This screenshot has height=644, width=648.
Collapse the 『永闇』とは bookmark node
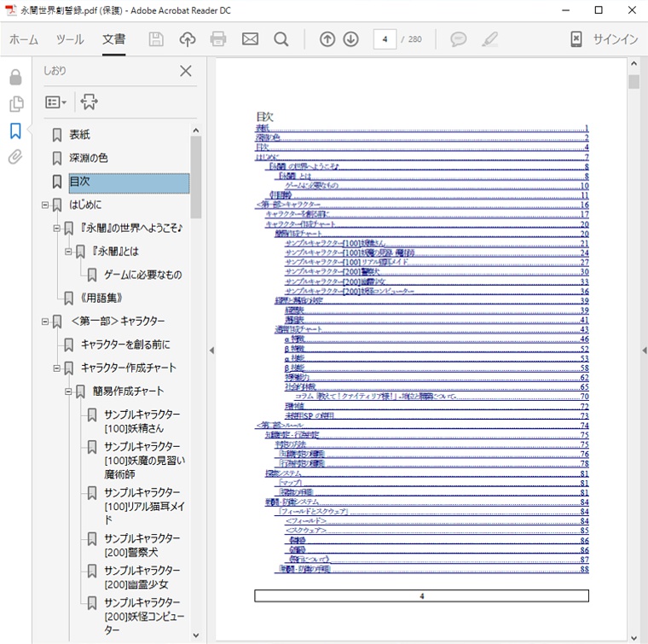pos(67,252)
